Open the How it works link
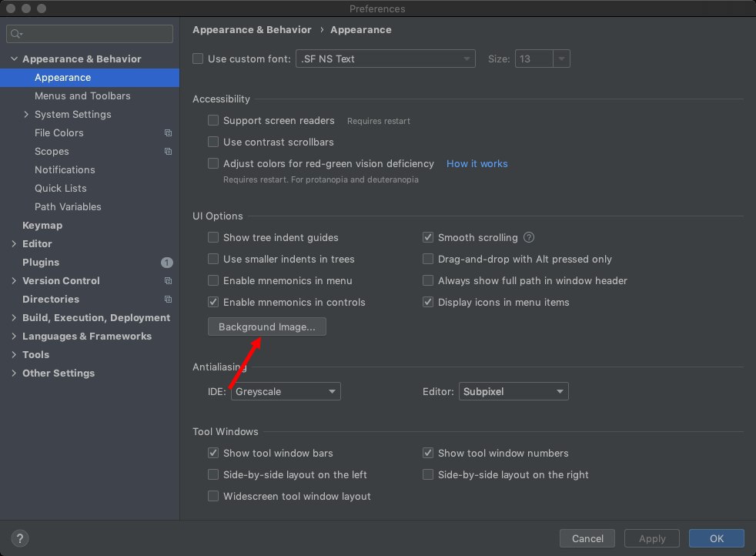The image size is (756, 556). (477, 164)
